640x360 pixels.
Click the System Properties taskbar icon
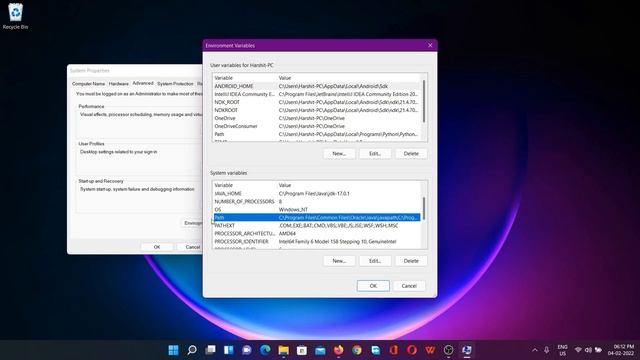(467, 350)
